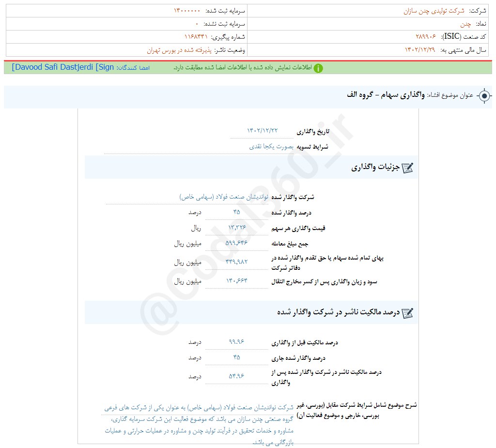Screen dimensions: 496x448
Task: Click disclosure title واگذاری سهام - گروه الف
Action: (x=386, y=94)
